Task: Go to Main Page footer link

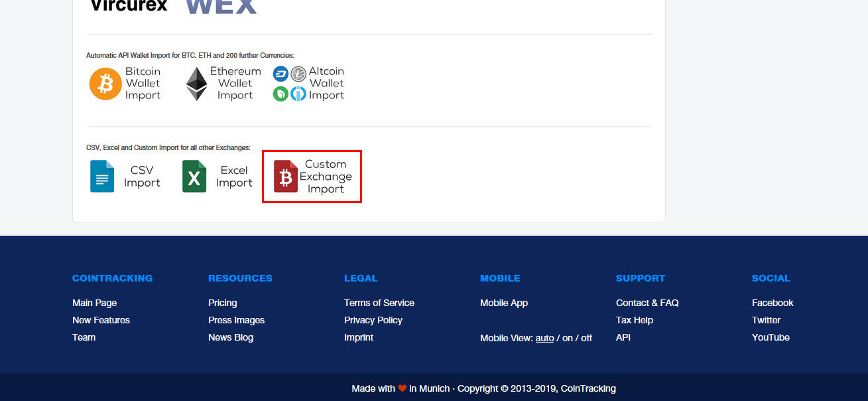Action: pyautogui.click(x=94, y=303)
